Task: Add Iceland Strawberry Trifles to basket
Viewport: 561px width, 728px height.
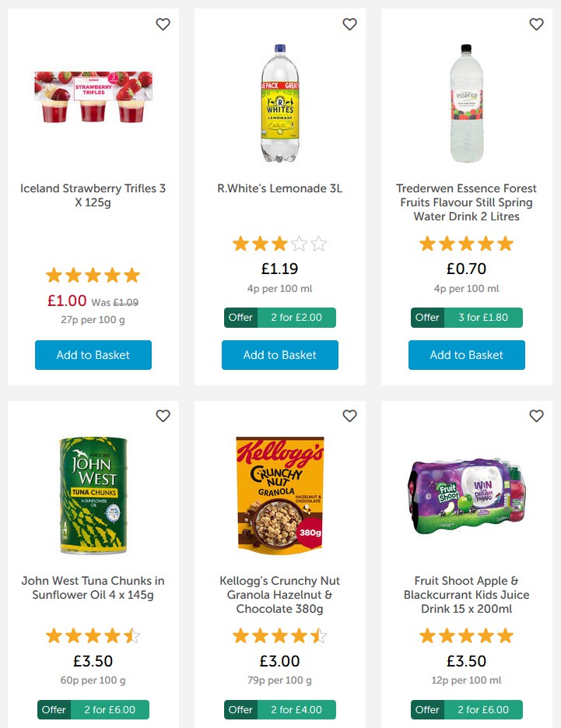Action: (x=93, y=355)
